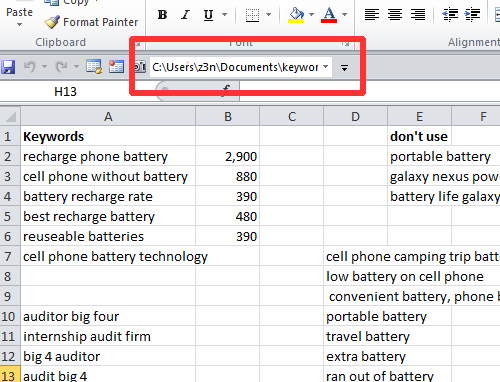Decrease indent icon
500x382 pixels.
tap(450, 15)
